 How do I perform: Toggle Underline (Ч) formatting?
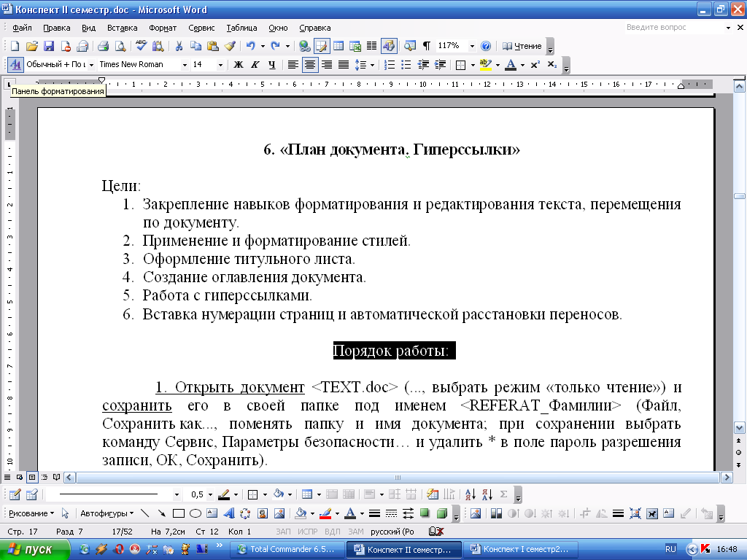pos(271,65)
